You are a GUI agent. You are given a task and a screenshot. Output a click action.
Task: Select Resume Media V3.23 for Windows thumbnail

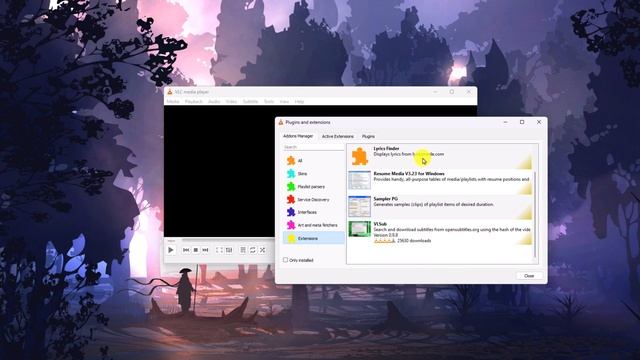tap(360, 180)
